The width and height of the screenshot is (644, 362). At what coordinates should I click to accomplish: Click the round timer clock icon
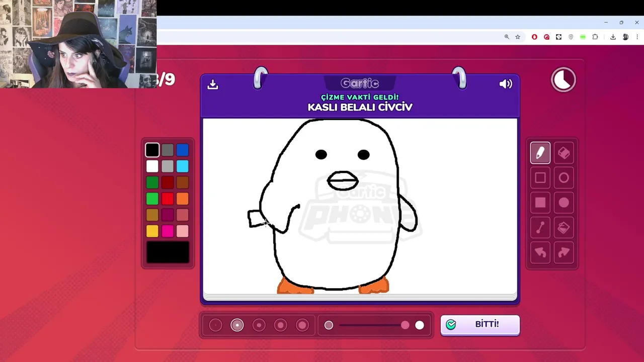(x=563, y=80)
